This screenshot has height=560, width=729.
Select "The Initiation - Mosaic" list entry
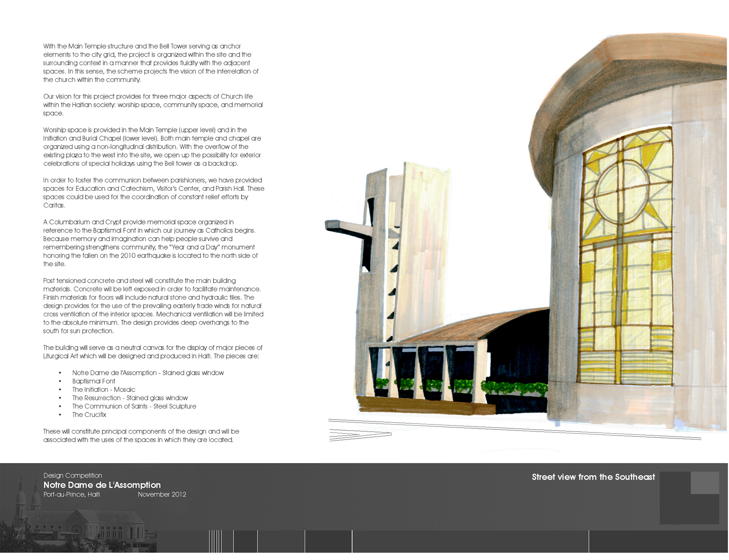[104, 389]
